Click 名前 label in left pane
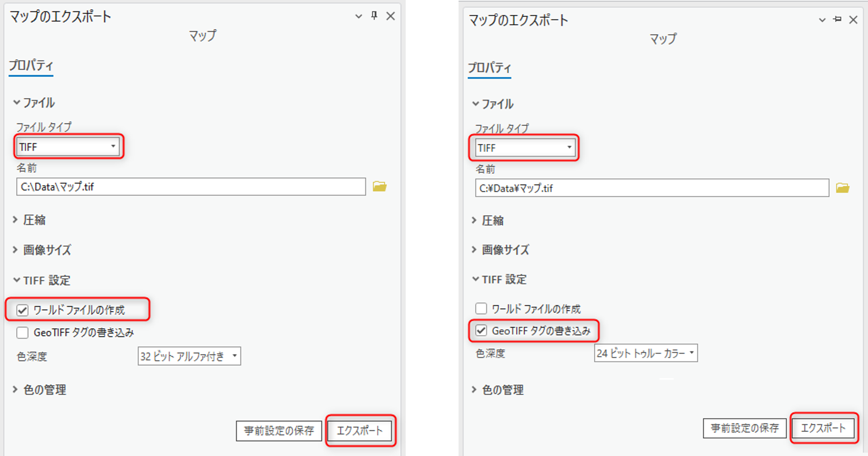The image size is (868, 456). (x=27, y=167)
